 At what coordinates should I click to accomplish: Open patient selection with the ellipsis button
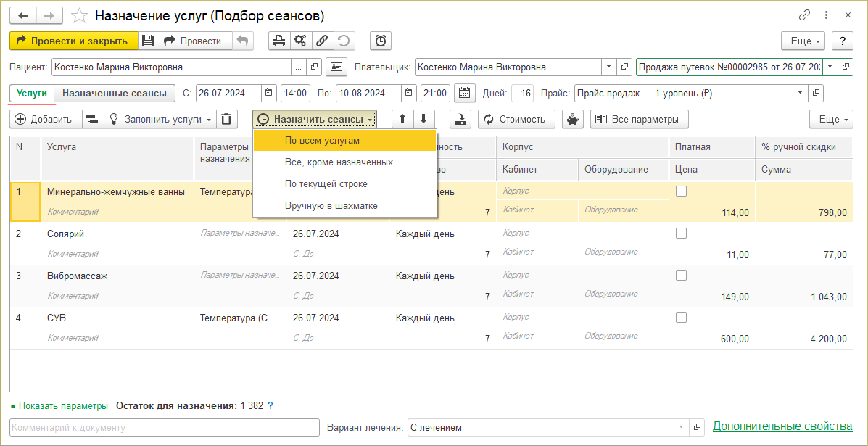click(299, 67)
